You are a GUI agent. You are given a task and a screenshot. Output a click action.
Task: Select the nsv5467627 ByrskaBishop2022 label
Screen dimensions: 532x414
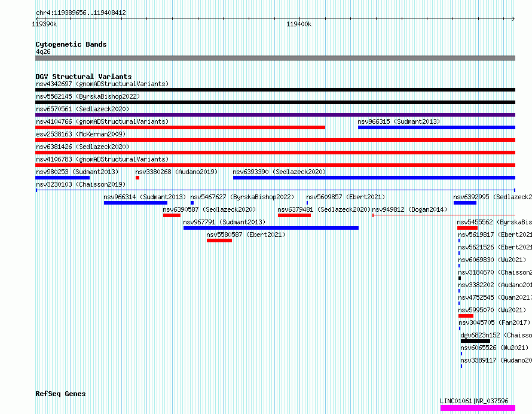point(242,197)
